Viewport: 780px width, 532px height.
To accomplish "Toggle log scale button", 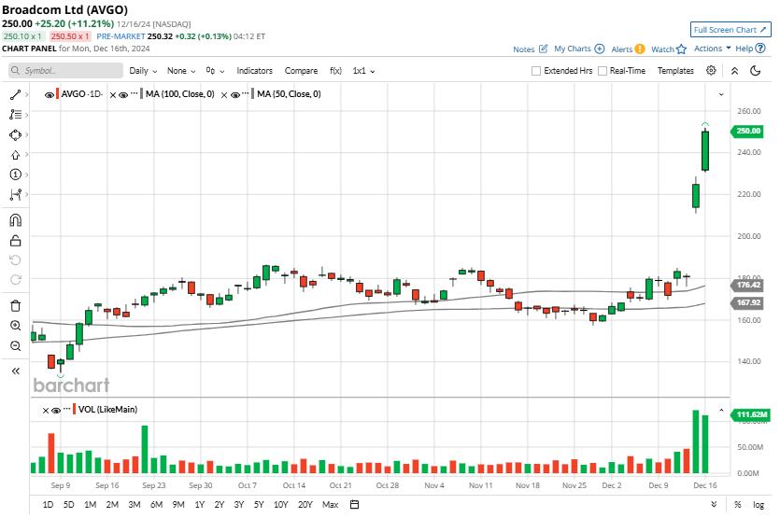I will (x=759, y=505).
